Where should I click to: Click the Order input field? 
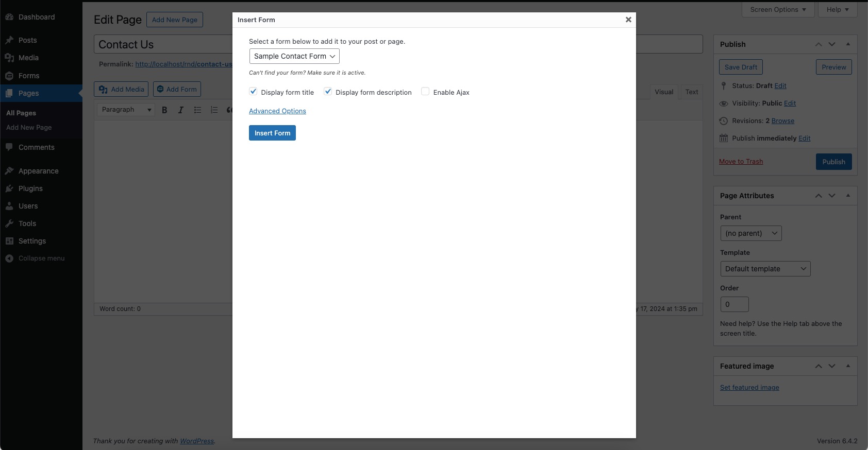coord(735,304)
